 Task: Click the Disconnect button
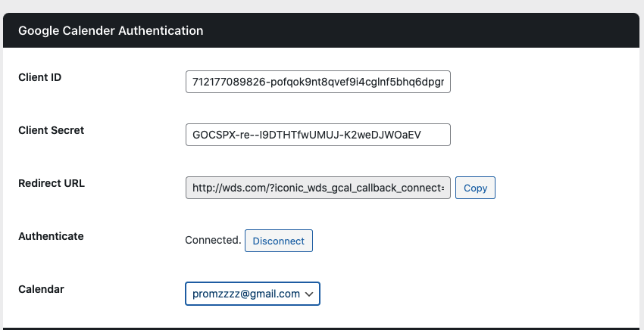[278, 241]
